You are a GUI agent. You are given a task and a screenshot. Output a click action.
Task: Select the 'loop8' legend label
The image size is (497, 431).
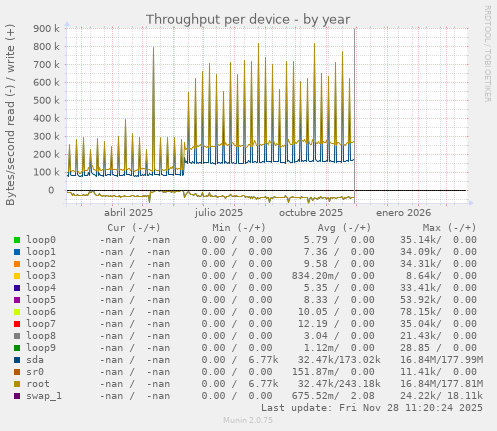click(x=41, y=336)
